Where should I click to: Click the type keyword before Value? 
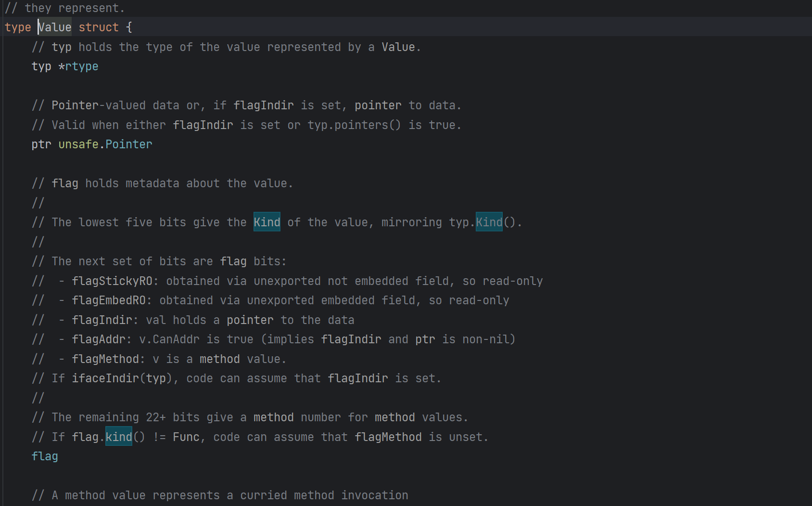(18, 27)
